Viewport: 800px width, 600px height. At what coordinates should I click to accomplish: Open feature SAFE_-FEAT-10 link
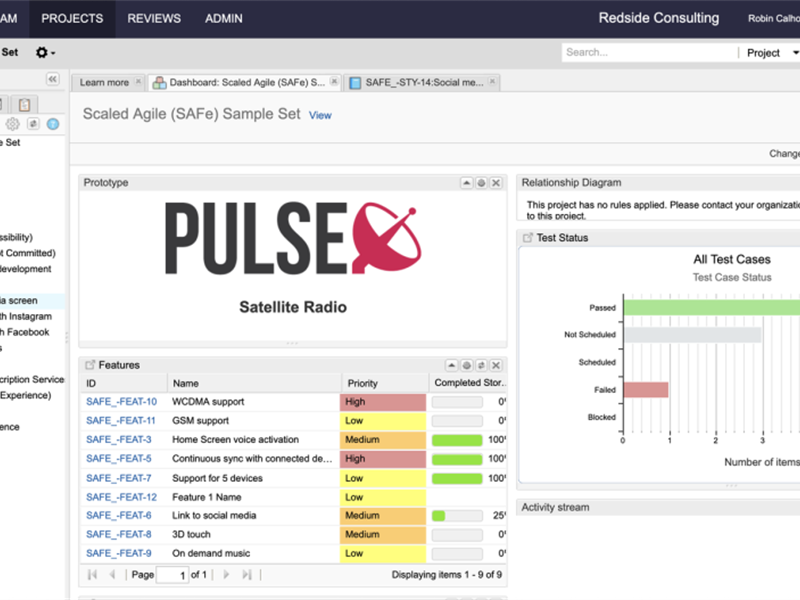point(121,402)
